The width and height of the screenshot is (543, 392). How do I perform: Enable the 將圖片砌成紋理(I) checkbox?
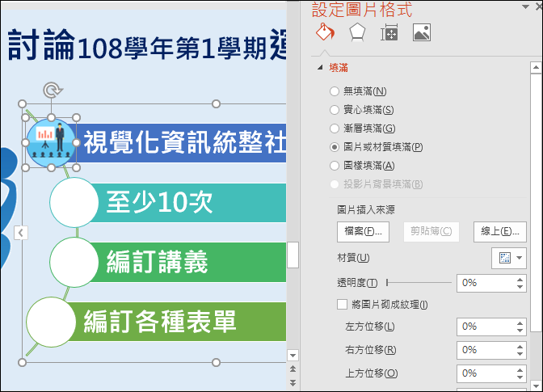(x=342, y=305)
